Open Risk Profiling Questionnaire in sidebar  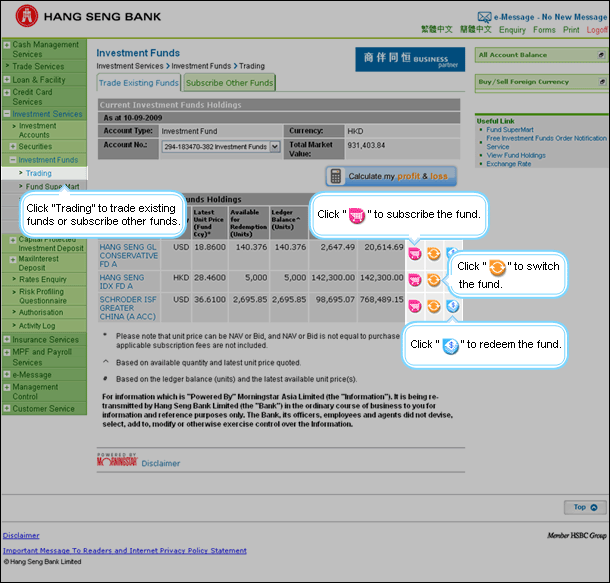(43, 296)
